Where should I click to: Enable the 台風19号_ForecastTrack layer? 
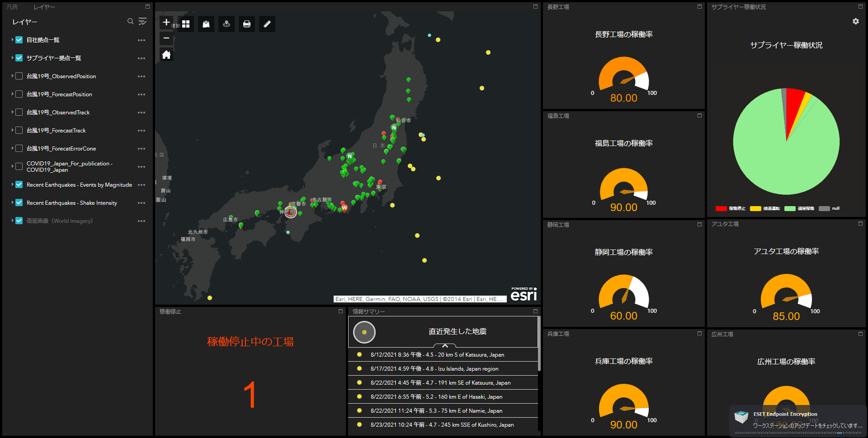(19, 130)
